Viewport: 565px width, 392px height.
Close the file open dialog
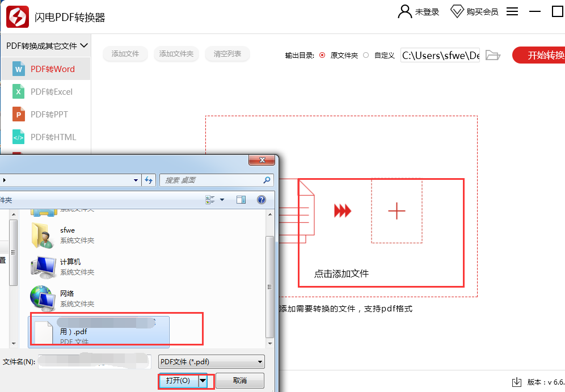(x=262, y=160)
